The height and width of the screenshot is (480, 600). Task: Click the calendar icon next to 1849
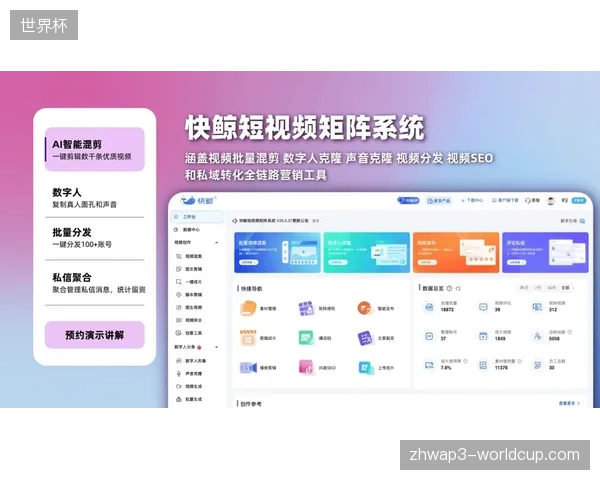[483, 336]
